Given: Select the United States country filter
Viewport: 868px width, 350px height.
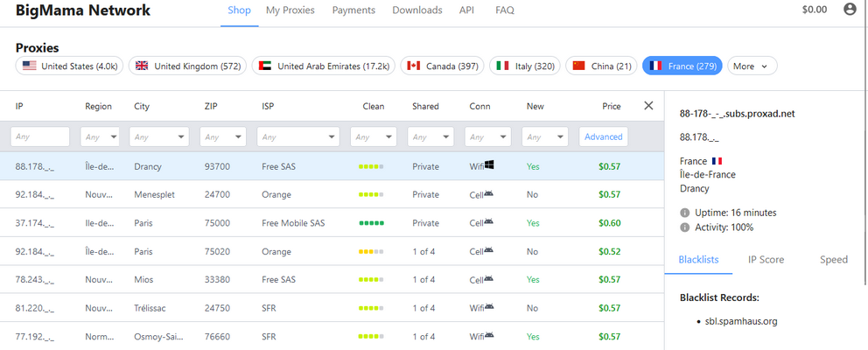Looking at the screenshot, I should click(70, 66).
